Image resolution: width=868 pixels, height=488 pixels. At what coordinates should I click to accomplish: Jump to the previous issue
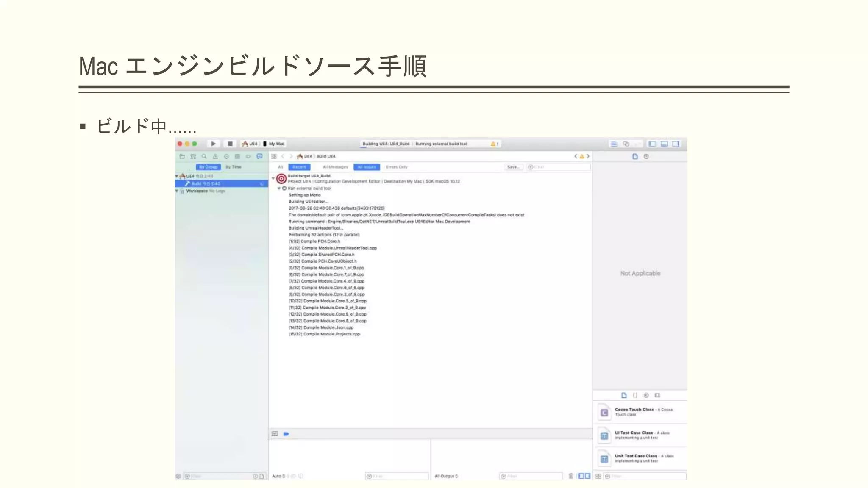tap(576, 156)
